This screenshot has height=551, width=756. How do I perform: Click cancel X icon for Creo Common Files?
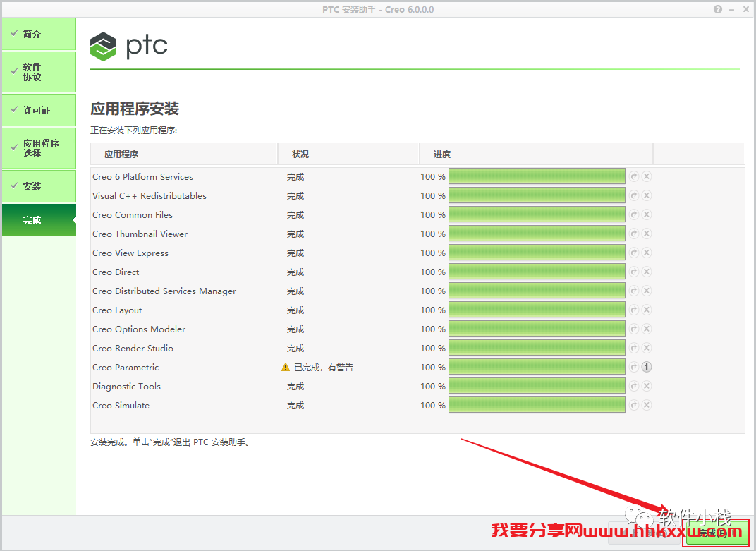point(647,214)
